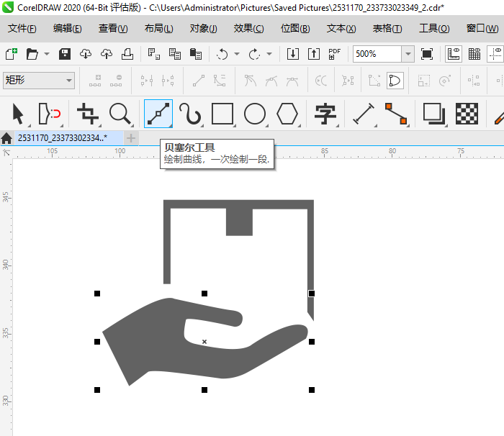Open the 表格(T) menu
504x436 pixels.
[387, 29]
